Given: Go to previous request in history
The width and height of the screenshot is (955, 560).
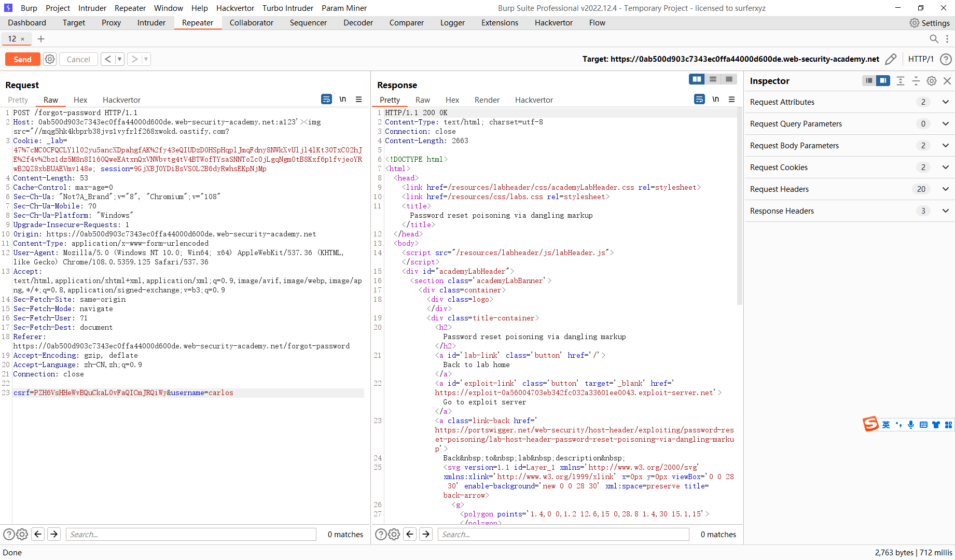Looking at the screenshot, I should coord(108,59).
